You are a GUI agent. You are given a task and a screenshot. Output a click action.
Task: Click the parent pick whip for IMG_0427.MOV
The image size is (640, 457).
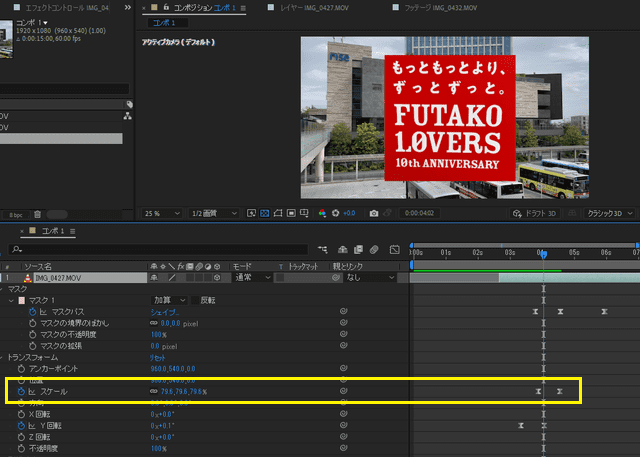click(336, 277)
